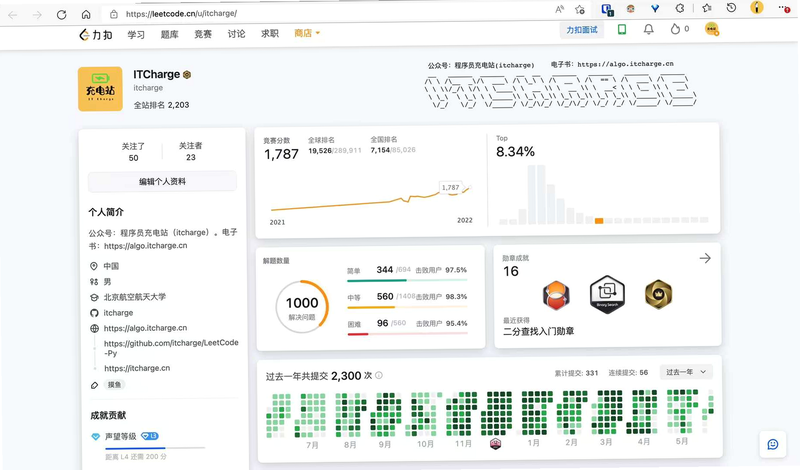Open the gold crown badge
This screenshot has height=470, width=800.
pos(658,294)
